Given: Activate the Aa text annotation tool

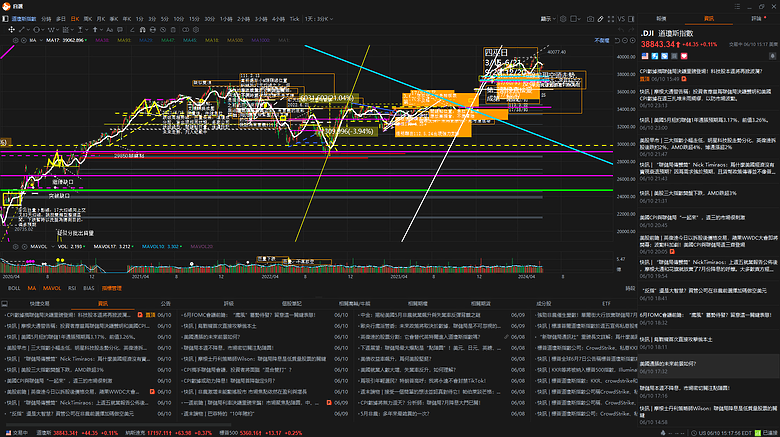Looking at the screenshot, I should (x=109, y=30).
